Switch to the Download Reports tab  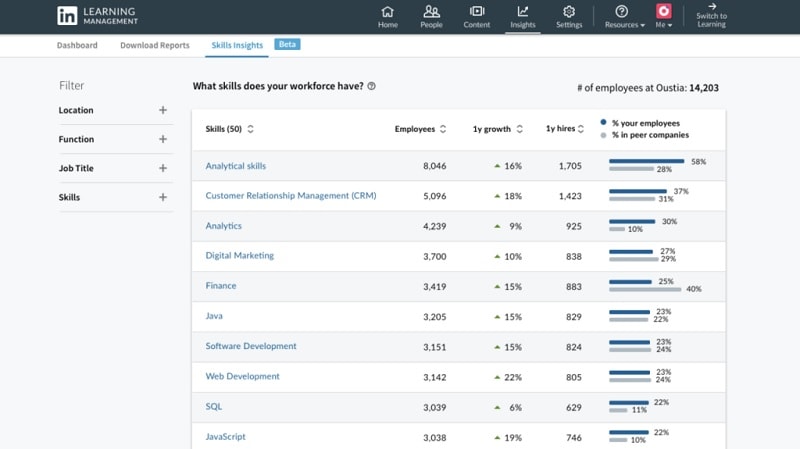[155, 45]
